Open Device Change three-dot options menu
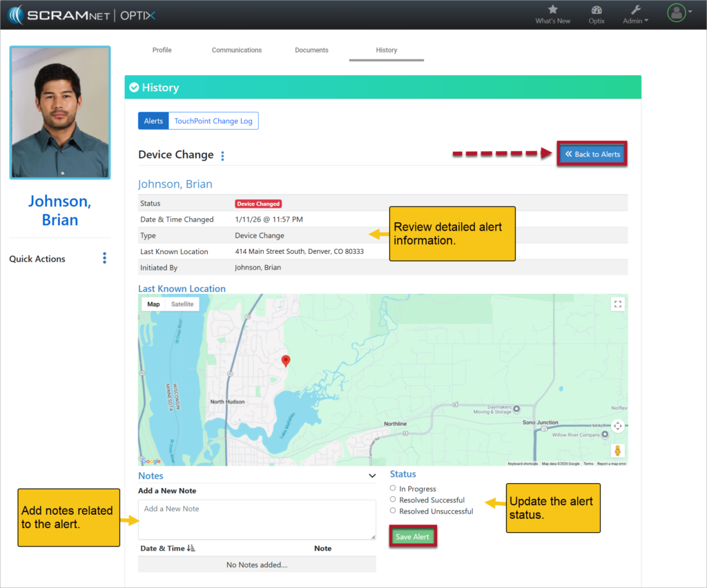707x588 pixels. pos(222,156)
